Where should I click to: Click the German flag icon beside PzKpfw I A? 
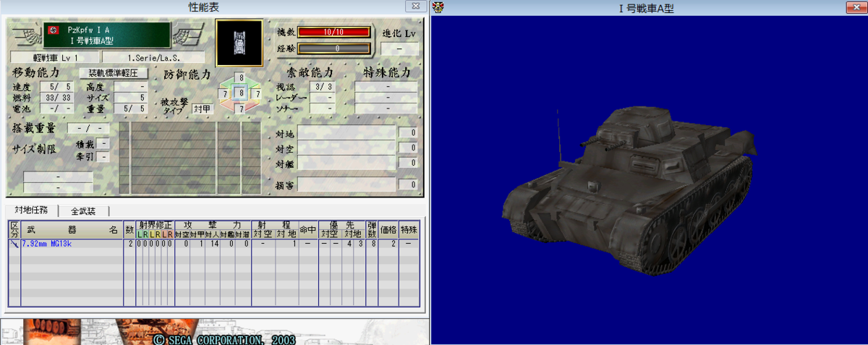[x=53, y=30]
